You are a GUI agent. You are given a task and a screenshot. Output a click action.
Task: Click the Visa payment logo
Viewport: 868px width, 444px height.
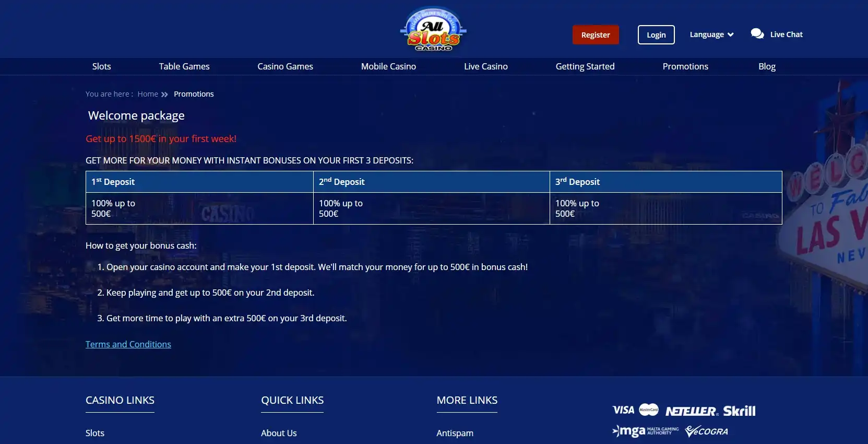pyautogui.click(x=623, y=410)
